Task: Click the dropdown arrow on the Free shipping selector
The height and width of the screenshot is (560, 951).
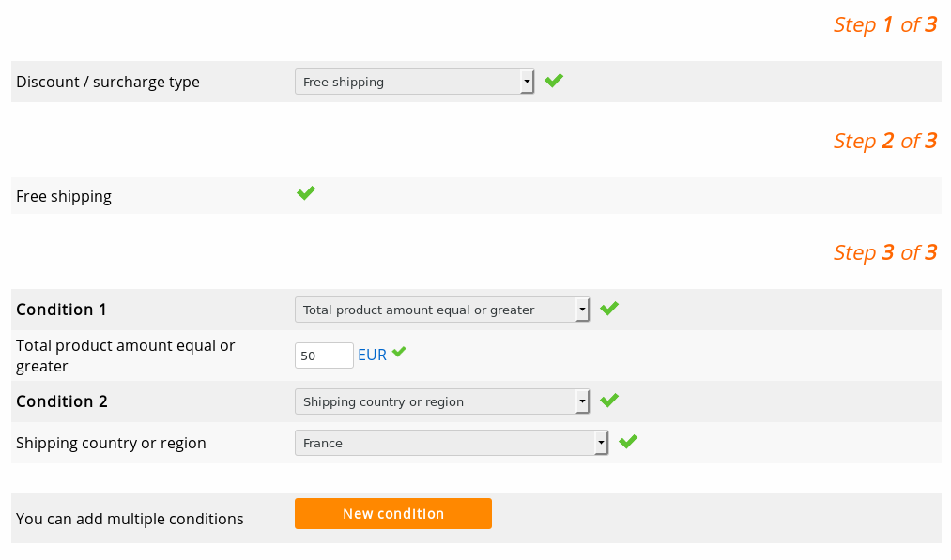Action: [x=527, y=82]
